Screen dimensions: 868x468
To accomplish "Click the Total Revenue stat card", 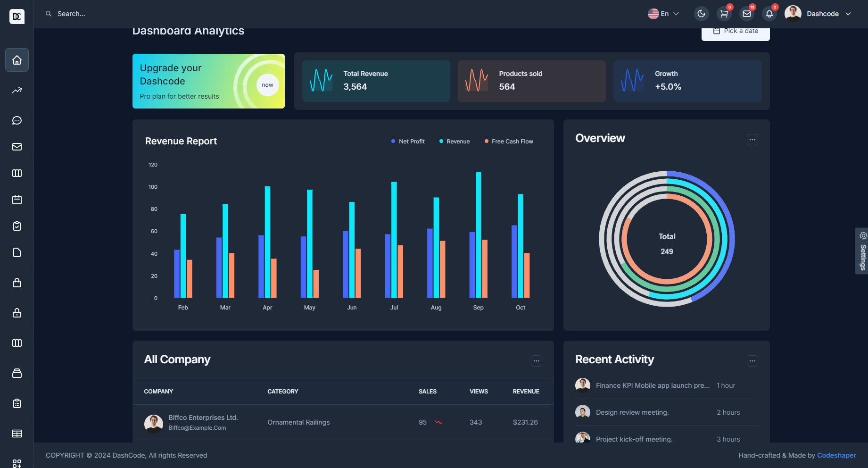I will [x=376, y=81].
